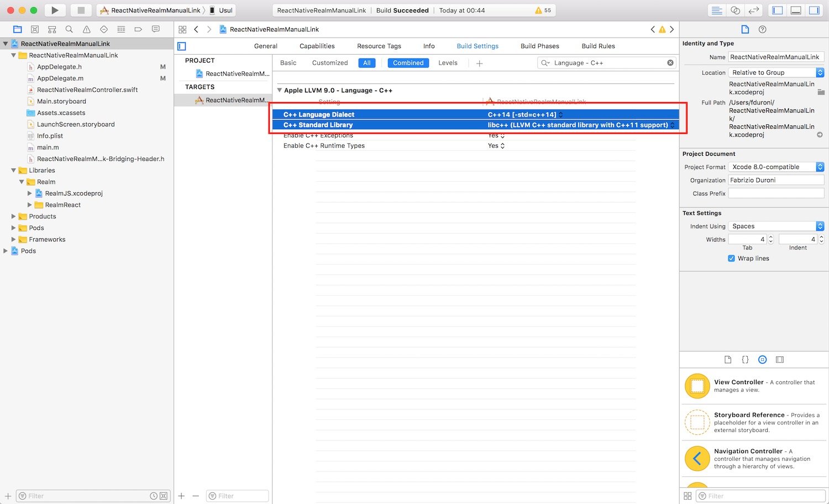Toggle the Debug area visibility
This screenshot has width=829, height=504.
[796, 11]
